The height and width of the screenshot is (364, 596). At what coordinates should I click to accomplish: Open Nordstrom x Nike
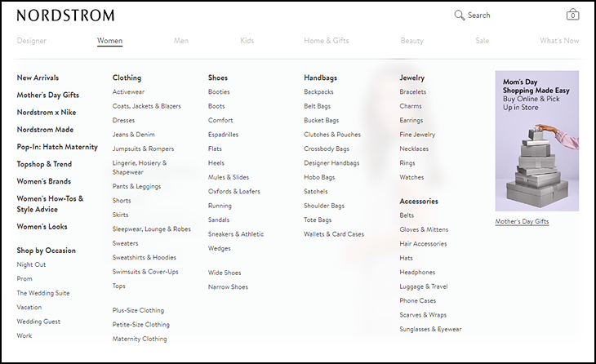click(x=47, y=112)
